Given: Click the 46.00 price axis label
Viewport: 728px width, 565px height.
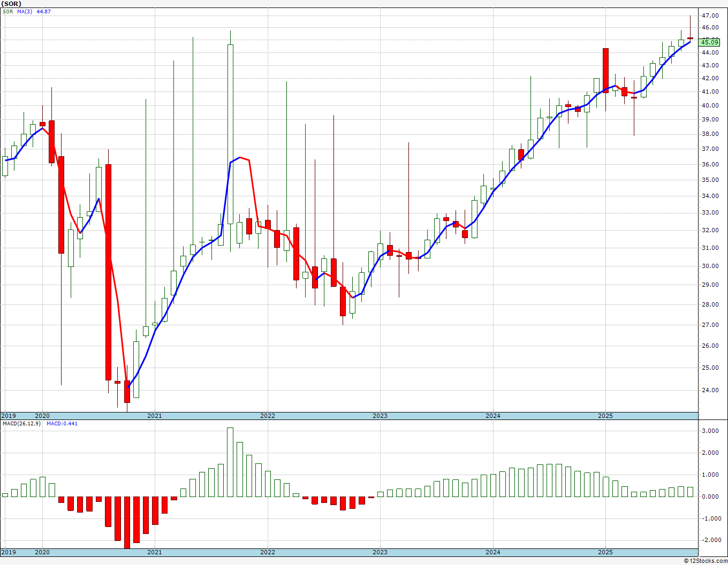Looking at the screenshot, I should click(x=710, y=28).
